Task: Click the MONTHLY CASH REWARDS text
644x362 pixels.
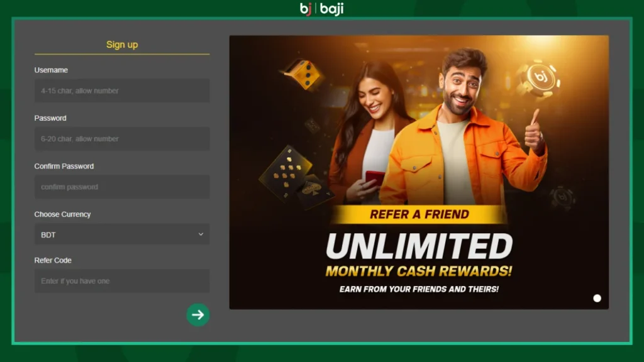Action: (419, 271)
